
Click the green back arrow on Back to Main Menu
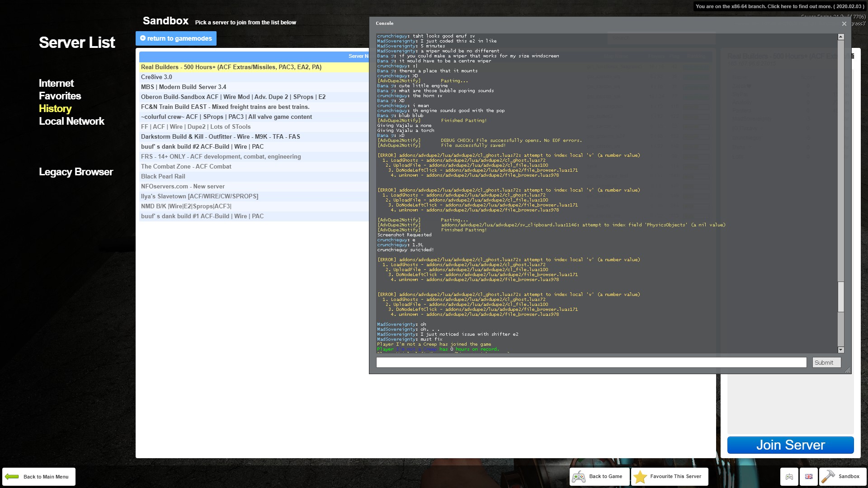(12, 476)
